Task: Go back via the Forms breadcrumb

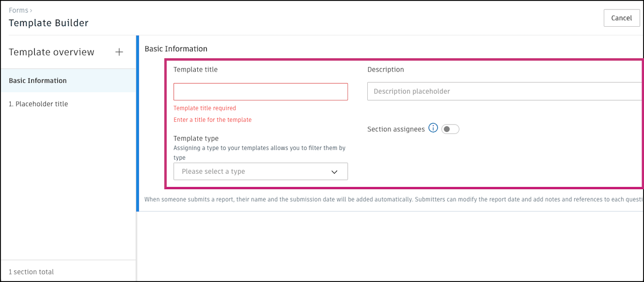Action: (x=18, y=11)
